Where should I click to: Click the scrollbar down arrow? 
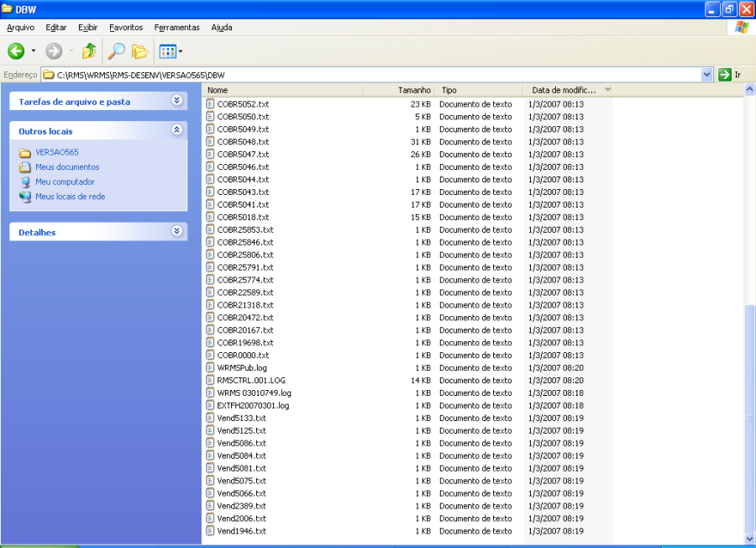pos(750,539)
